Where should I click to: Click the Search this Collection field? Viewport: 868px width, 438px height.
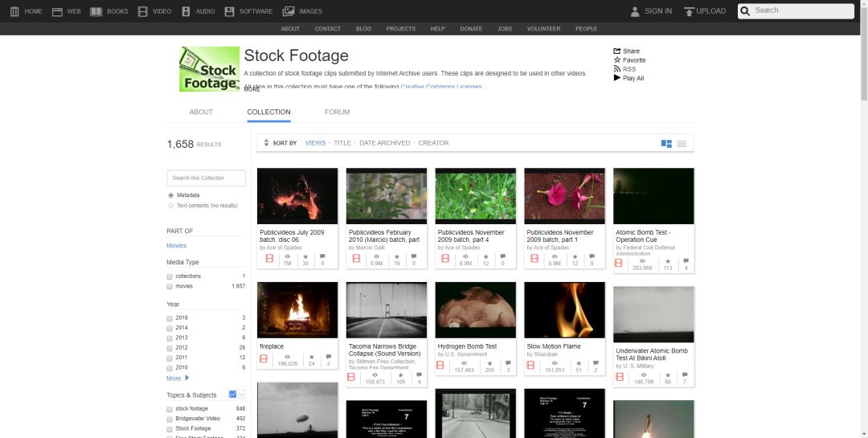[207, 178]
